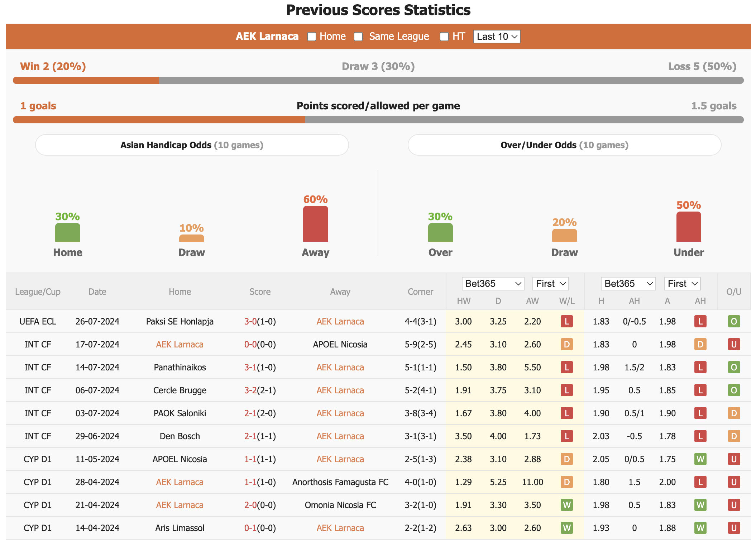The height and width of the screenshot is (540, 756).
Task: Toggle the HT checkbox
Action: [x=444, y=37]
